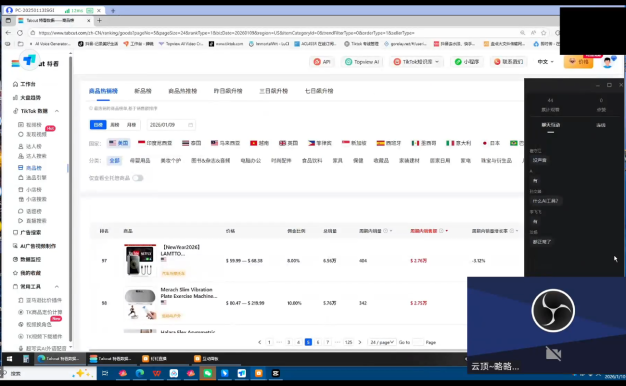
Task: Open AI广告视频制作 in the sidebar
Action: click(34, 246)
